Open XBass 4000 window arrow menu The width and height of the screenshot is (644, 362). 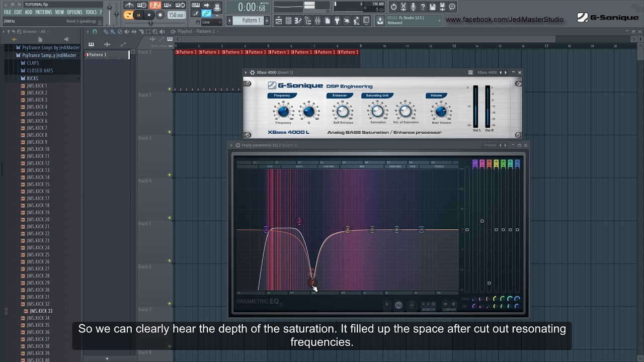click(246, 72)
